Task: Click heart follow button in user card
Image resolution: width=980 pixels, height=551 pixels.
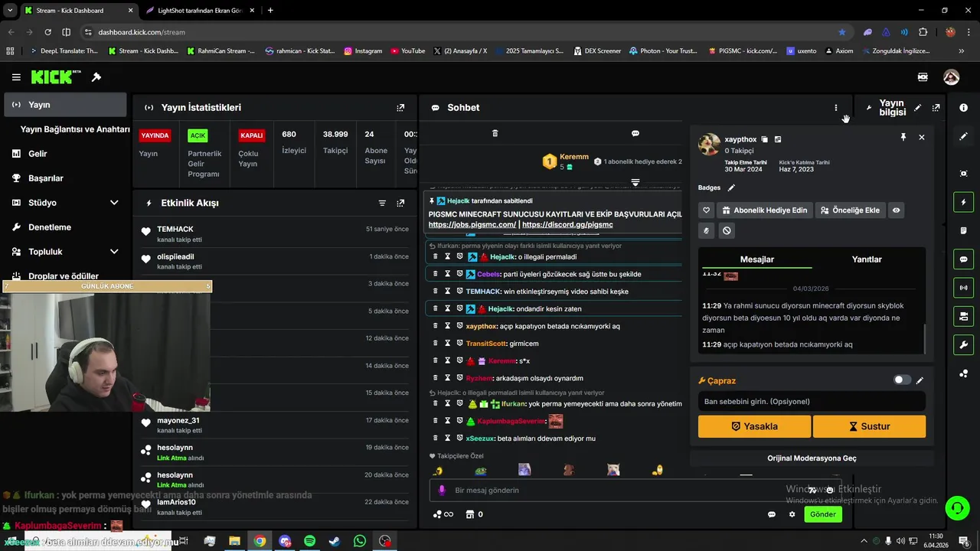Action: point(706,210)
